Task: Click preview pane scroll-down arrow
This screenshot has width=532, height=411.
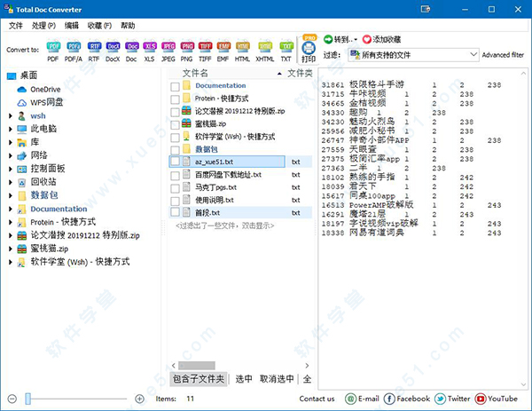Action: coord(523,384)
